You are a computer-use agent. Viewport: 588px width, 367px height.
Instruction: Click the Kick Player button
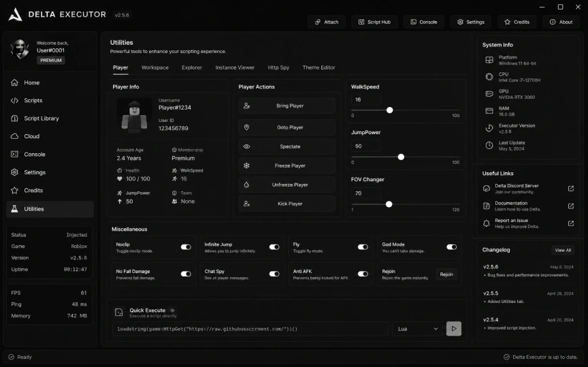tap(287, 204)
